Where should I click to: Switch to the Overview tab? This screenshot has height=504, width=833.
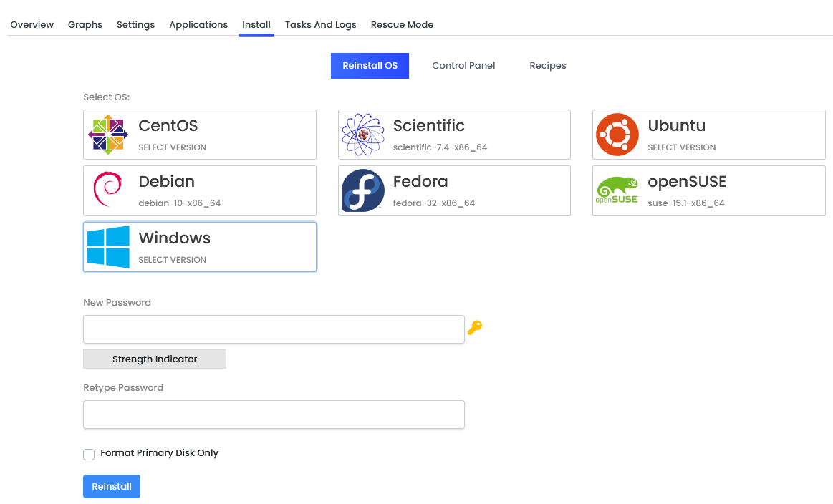[32, 24]
